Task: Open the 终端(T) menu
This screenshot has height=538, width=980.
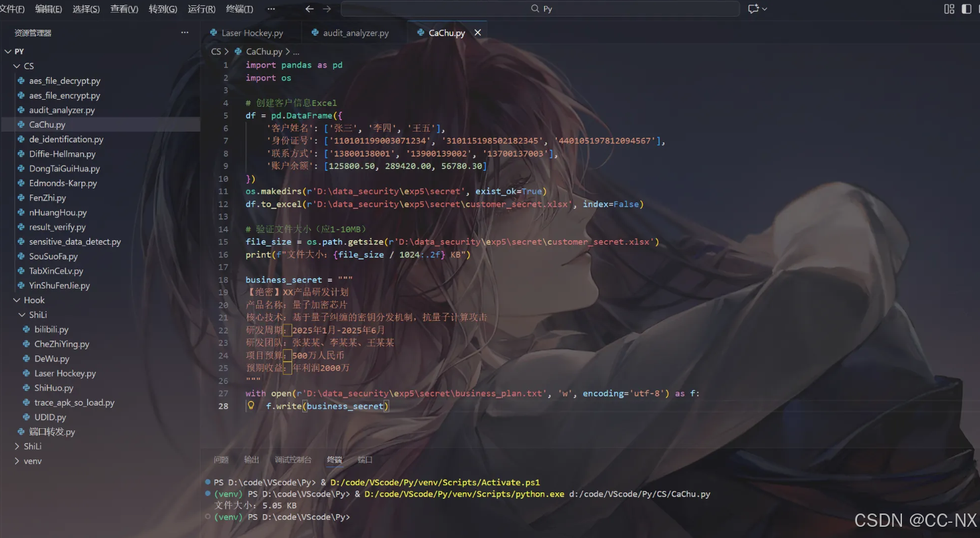Action: click(239, 9)
